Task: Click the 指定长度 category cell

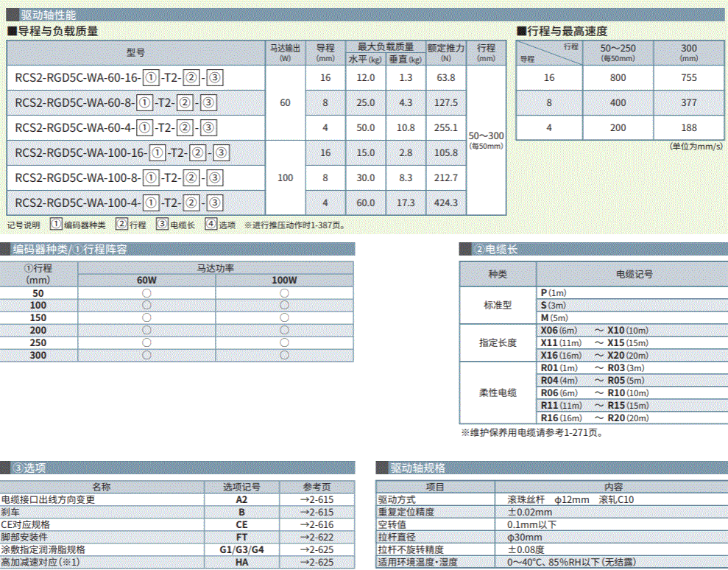Action: tap(498, 343)
